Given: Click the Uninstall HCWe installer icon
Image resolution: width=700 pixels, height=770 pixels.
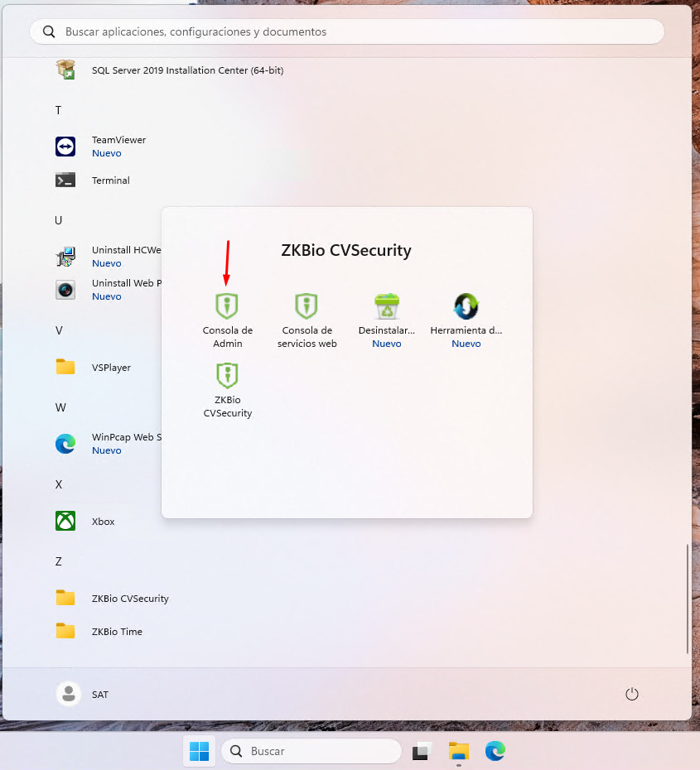Looking at the screenshot, I should [x=65, y=257].
